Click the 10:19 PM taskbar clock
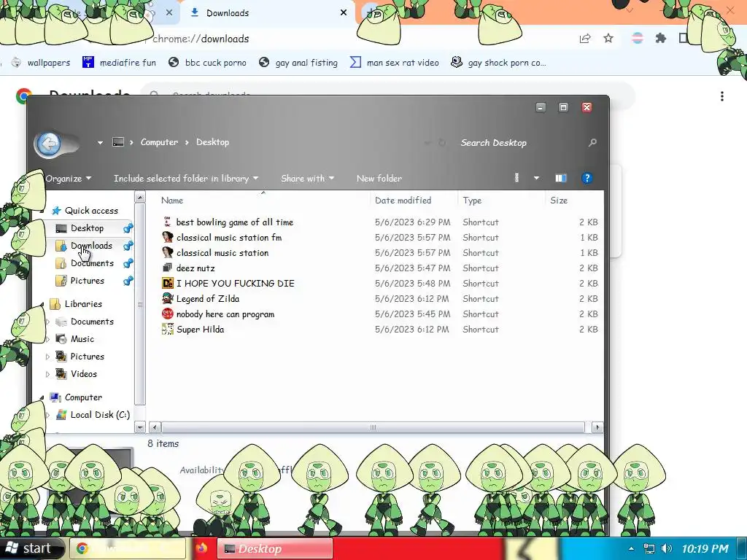Image resolution: width=747 pixels, height=560 pixels. [x=705, y=548]
